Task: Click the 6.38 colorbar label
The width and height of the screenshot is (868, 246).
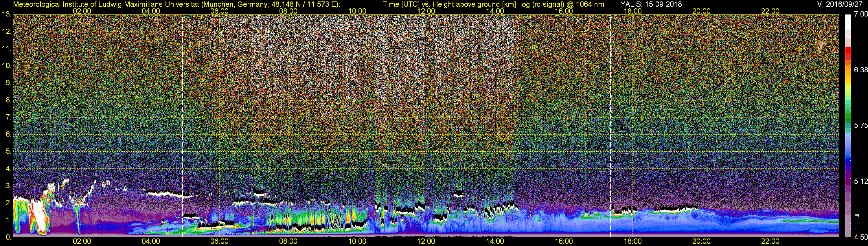Action: (x=860, y=70)
